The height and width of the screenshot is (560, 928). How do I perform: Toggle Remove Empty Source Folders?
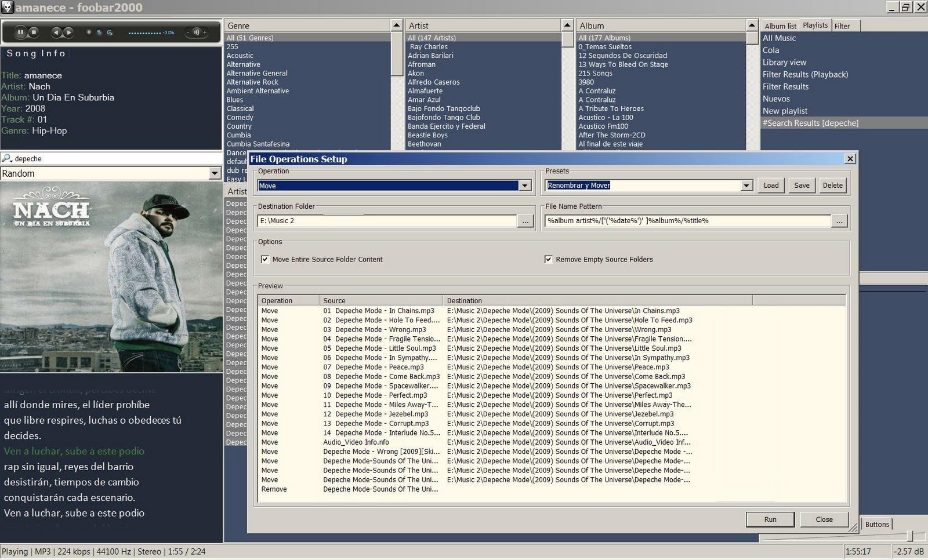(548, 259)
